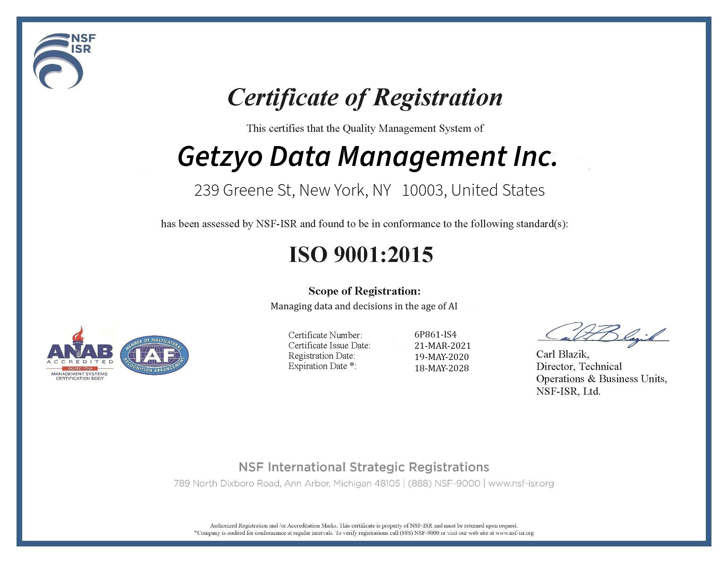
Task: Click the 239 Greene St address line
Action: 369,190
